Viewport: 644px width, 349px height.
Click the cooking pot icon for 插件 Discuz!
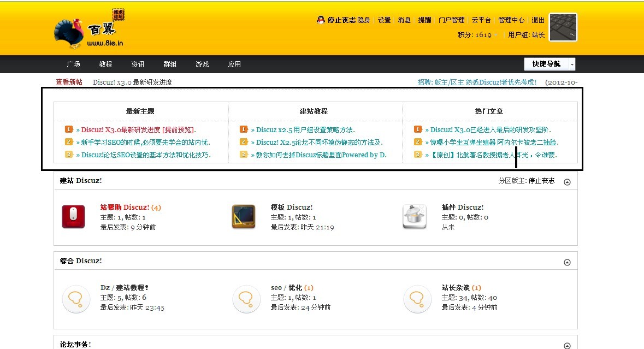pos(415,216)
